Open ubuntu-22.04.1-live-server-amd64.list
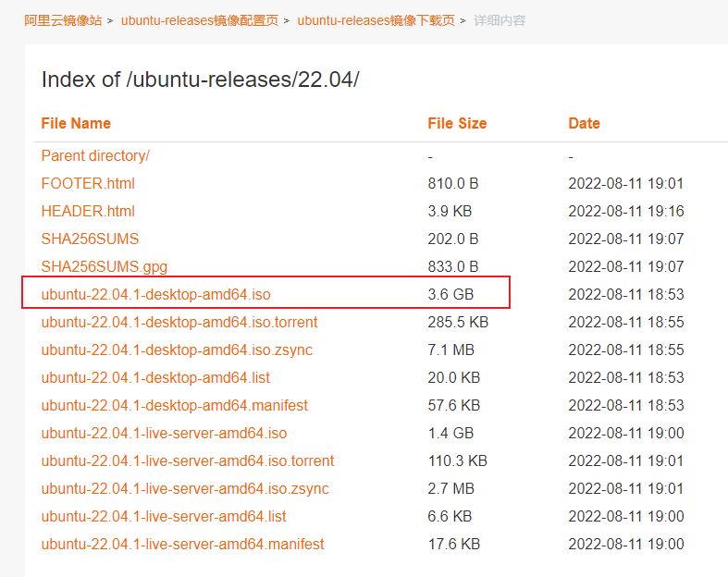 (164, 516)
